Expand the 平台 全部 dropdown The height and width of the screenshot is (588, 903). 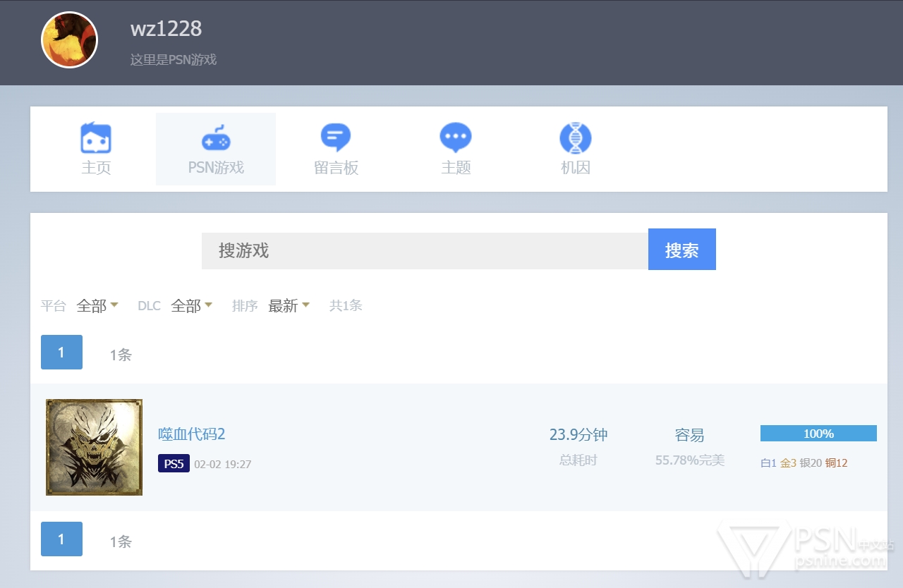tap(97, 306)
